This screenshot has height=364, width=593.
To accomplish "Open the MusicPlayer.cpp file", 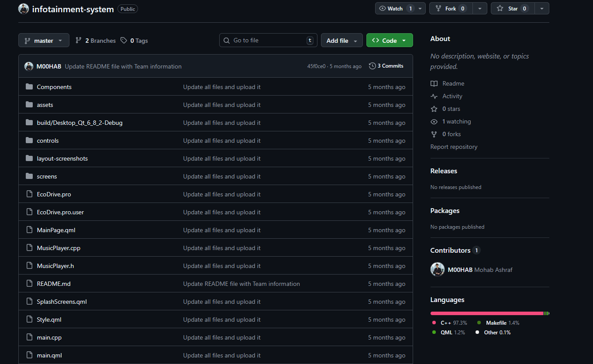I will click(x=59, y=248).
